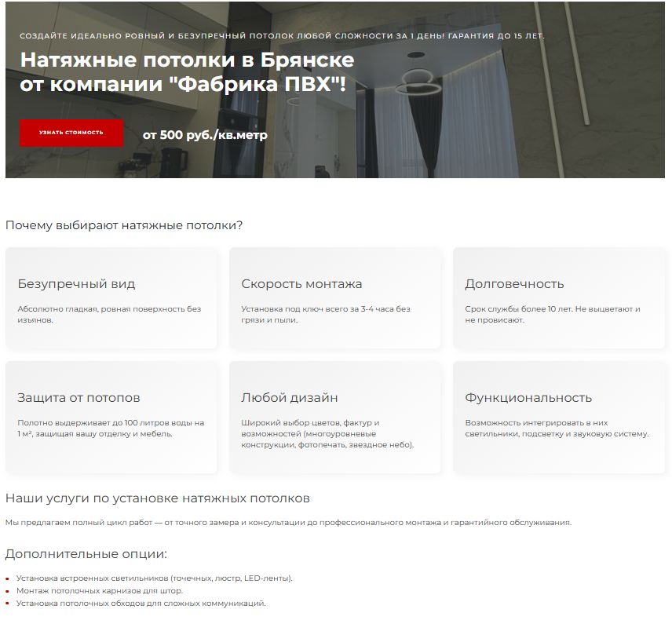Select the 'Монтаж потолочных карнизов для штор' list item
The width and height of the screenshot is (672, 624).
click(x=100, y=591)
